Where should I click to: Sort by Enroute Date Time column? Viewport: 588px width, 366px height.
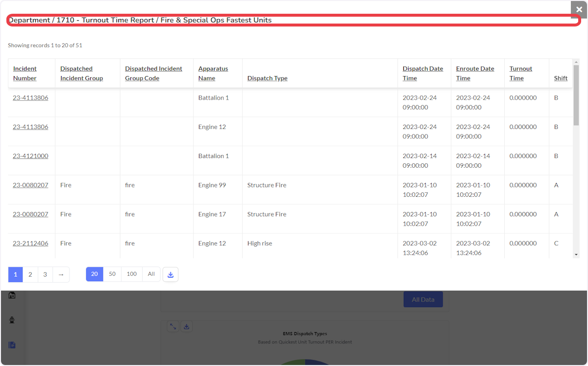pyautogui.click(x=475, y=74)
